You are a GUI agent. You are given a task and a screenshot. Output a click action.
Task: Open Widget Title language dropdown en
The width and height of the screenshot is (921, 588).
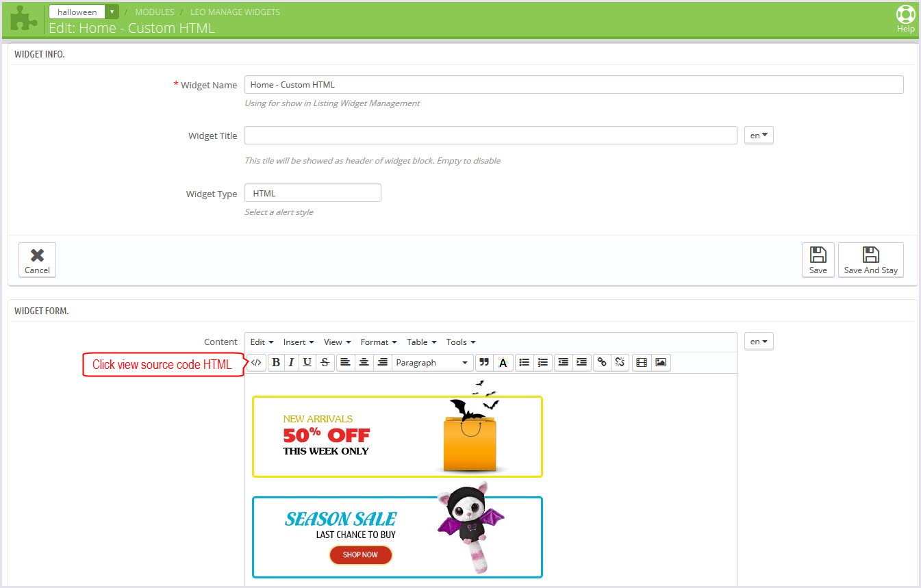759,136
